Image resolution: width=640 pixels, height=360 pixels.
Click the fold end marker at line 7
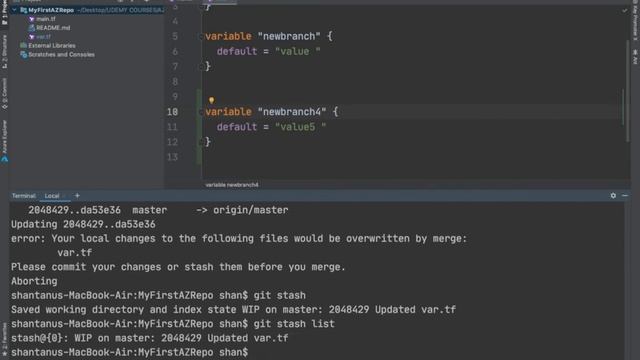(x=201, y=67)
